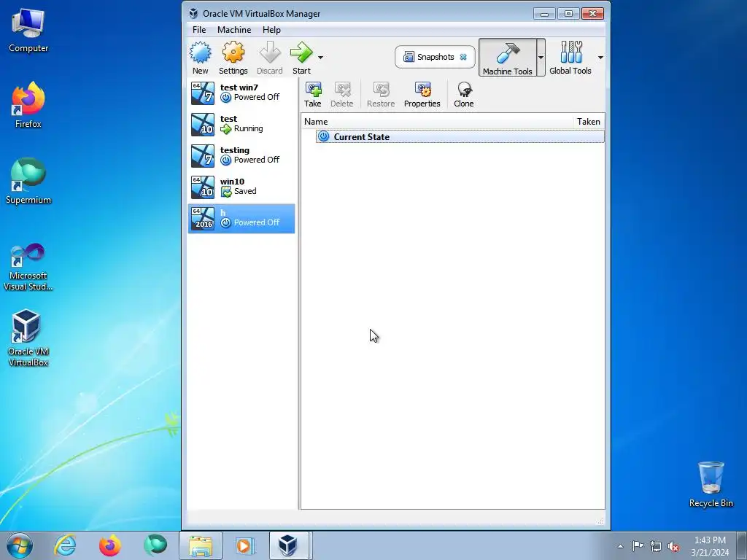Viewport: 747px width, 560px height.
Task: Select the 'test win7' virtual machine
Action: pyautogui.click(x=241, y=93)
